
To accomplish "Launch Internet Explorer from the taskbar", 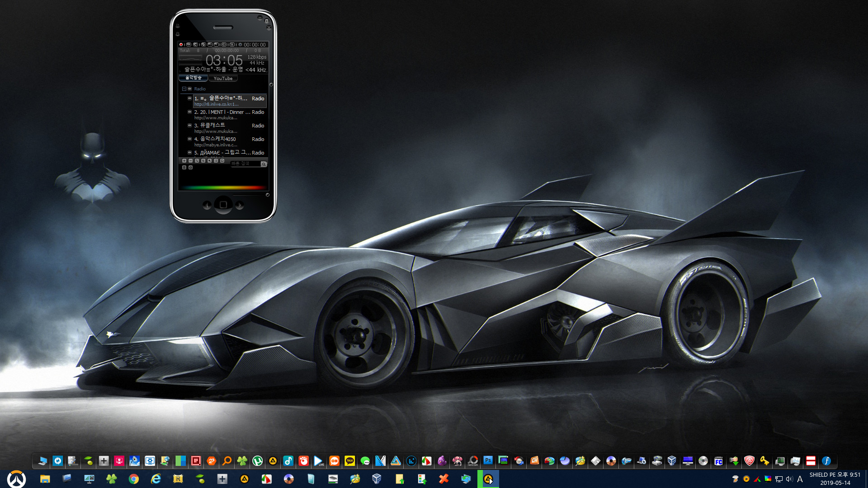I will (156, 479).
